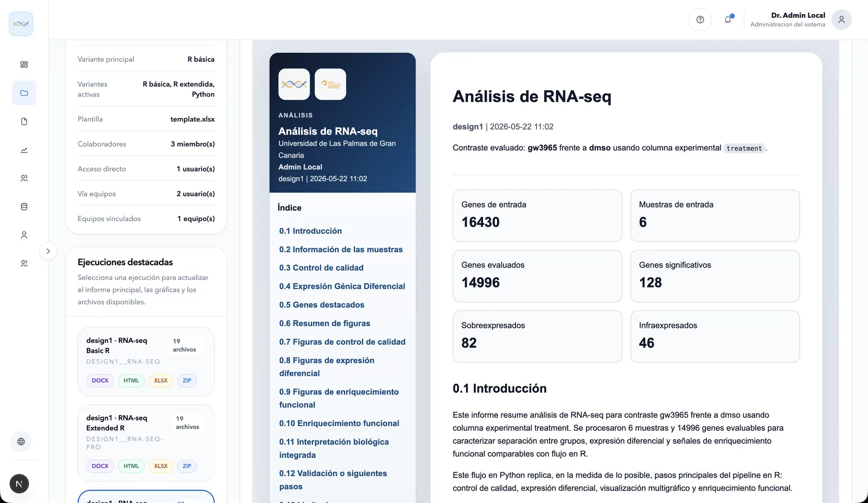Image resolution: width=868 pixels, height=503 pixels.
Task: Click the Sobreexpresados 82 card
Action: click(537, 336)
